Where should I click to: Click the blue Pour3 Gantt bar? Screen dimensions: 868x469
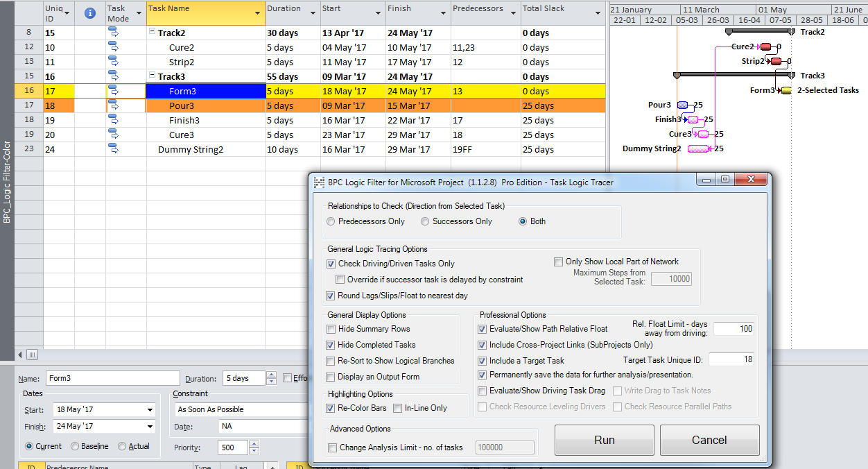(x=683, y=105)
